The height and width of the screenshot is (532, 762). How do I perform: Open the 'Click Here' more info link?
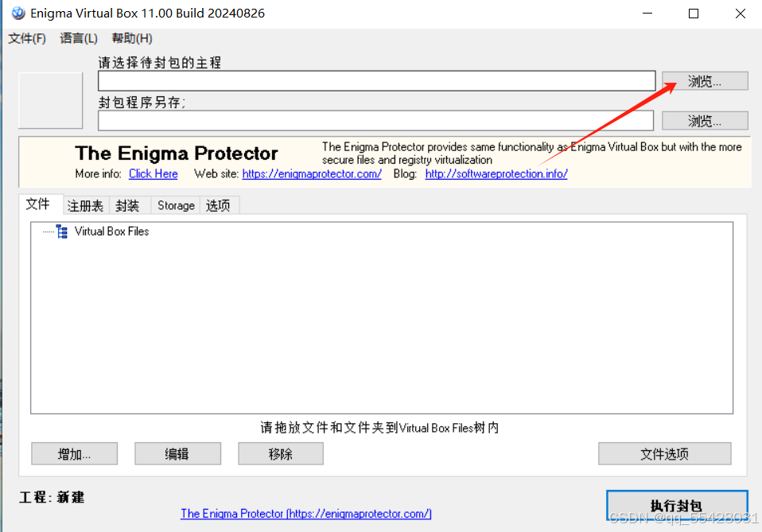(153, 174)
